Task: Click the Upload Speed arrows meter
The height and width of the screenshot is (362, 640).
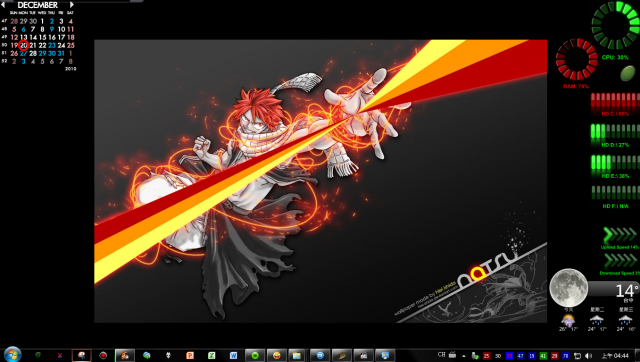Action: (620, 235)
